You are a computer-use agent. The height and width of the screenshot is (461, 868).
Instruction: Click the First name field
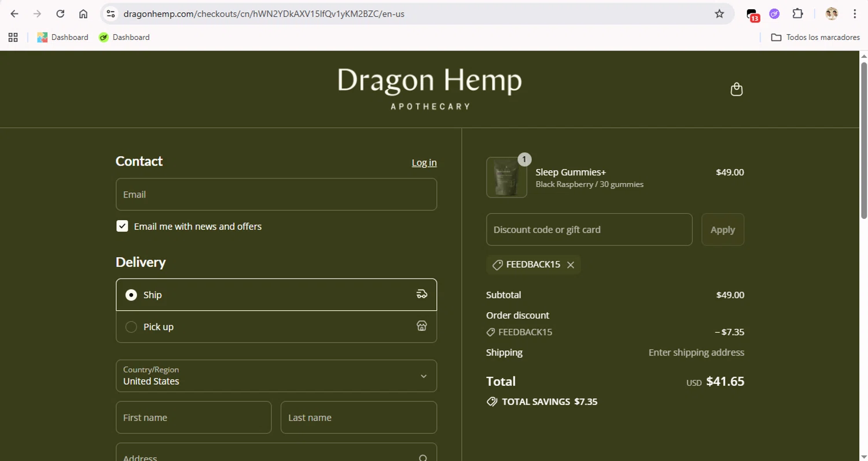193,418
